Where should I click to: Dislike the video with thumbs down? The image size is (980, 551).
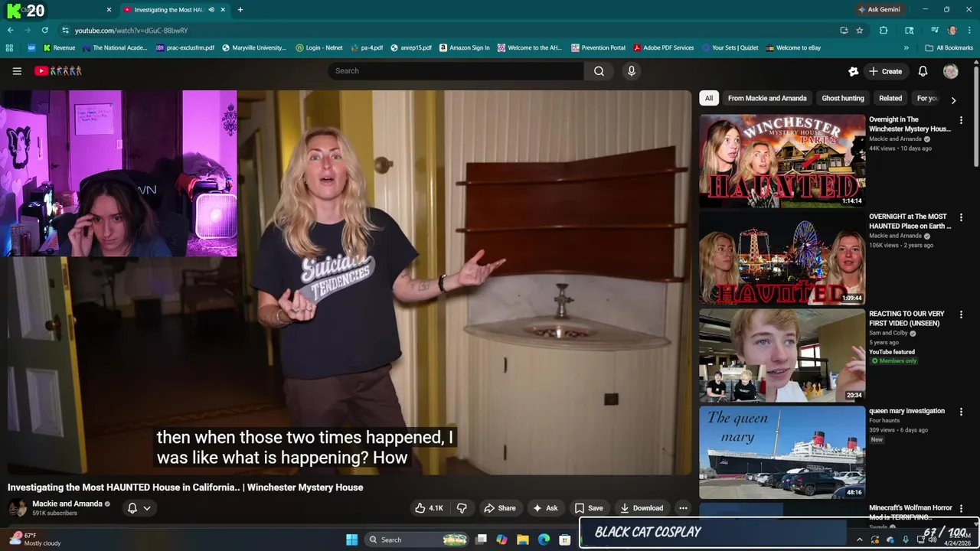pos(462,508)
